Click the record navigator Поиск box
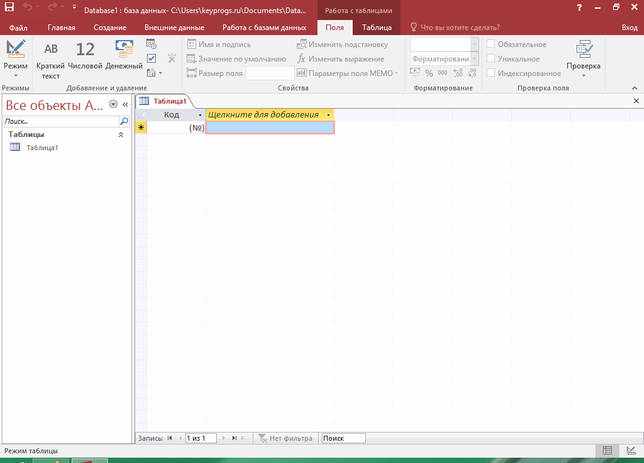 pos(343,438)
